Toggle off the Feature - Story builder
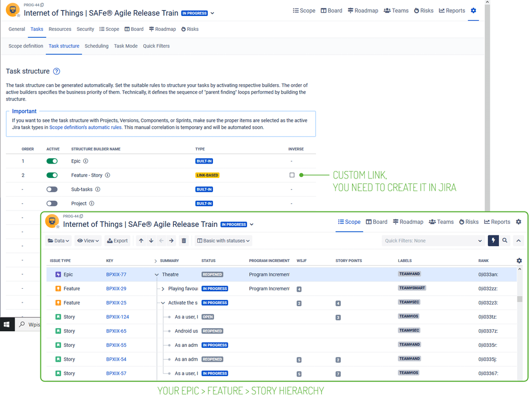The height and width of the screenshot is (400, 532). [x=52, y=175]
